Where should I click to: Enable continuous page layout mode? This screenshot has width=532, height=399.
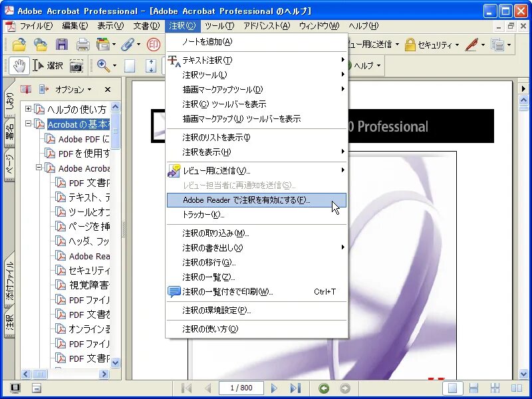coord(474,388)
